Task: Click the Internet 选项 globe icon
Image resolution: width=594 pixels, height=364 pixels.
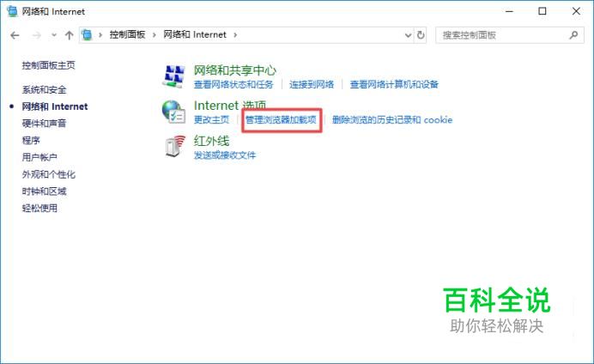Action: click(x=174, y=112)
